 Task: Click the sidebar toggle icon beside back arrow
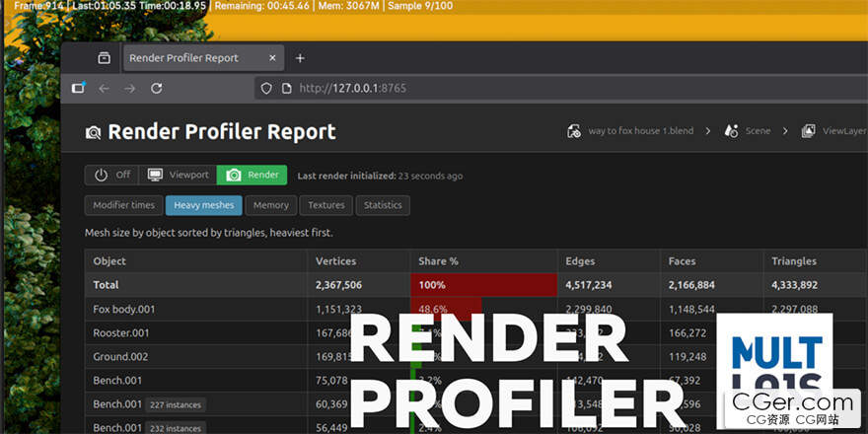click(78, 89)
